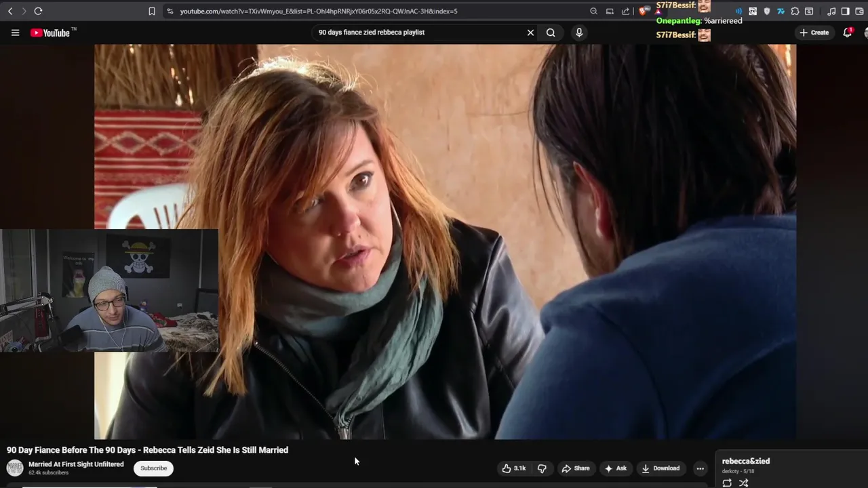Viewport: 868px width, 488px height.
Task: Click the derkoty - 5/18 playlist info
Action: click(x=738, y=472)
